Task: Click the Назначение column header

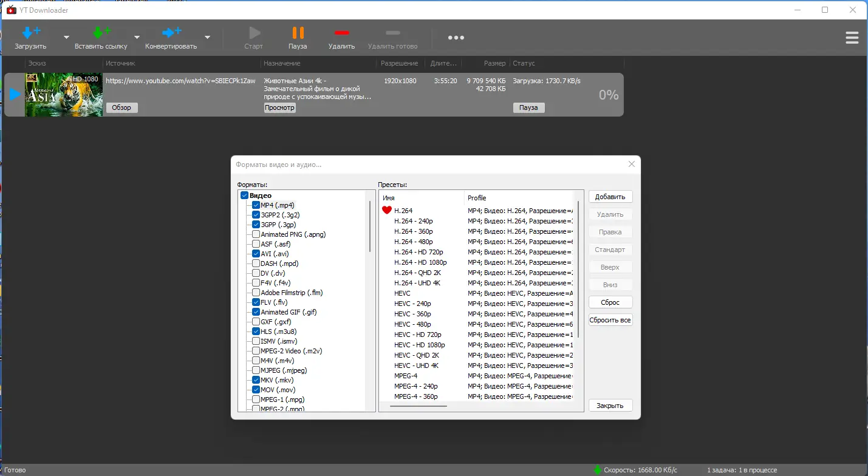Action: click(319, 63)
